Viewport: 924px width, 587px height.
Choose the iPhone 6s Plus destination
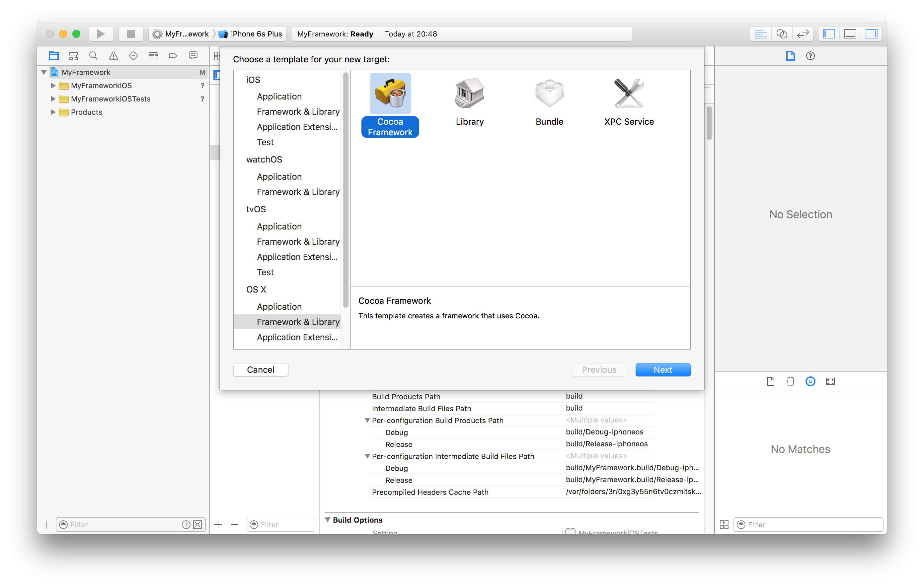pos(251,34)
